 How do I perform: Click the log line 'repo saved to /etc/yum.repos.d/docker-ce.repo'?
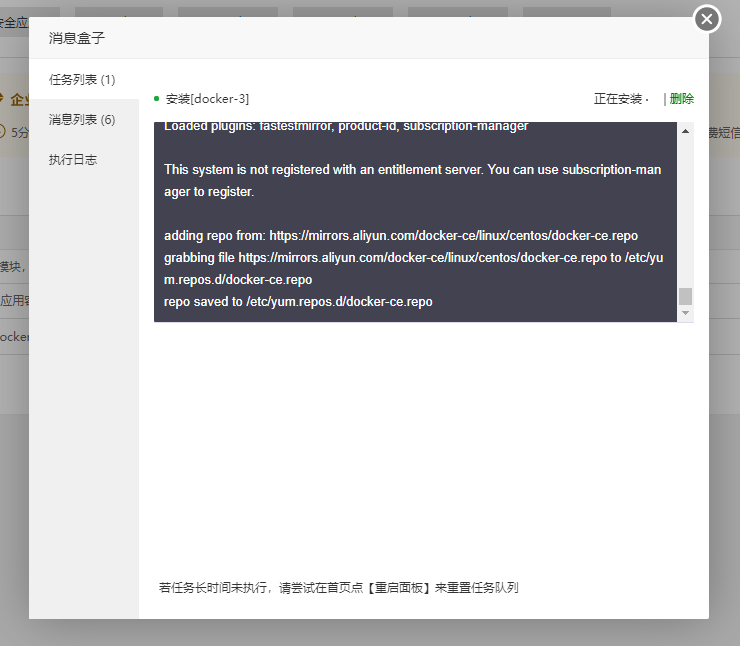(298, 302)
